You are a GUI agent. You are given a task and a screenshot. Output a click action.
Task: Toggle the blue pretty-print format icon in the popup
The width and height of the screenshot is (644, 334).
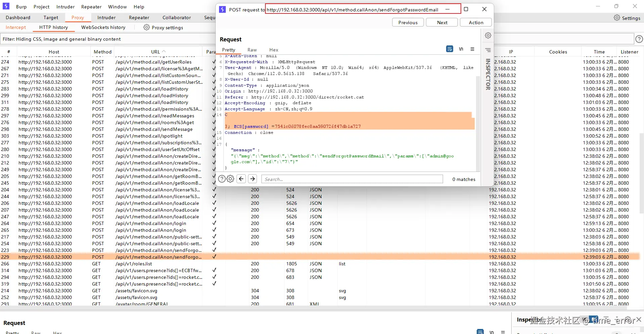449,49
